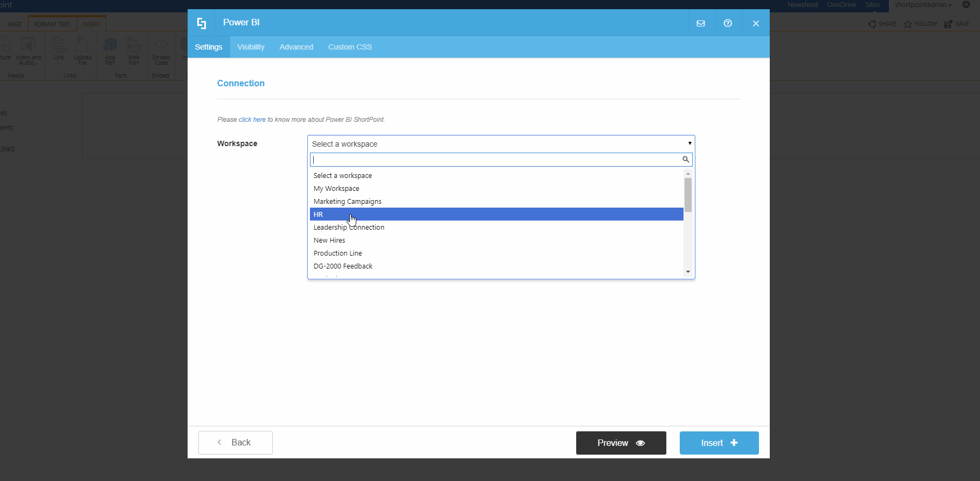The width and height of the screenshot is (980, 481).
Task: Click the Preview button
Action: pos(621,443)
